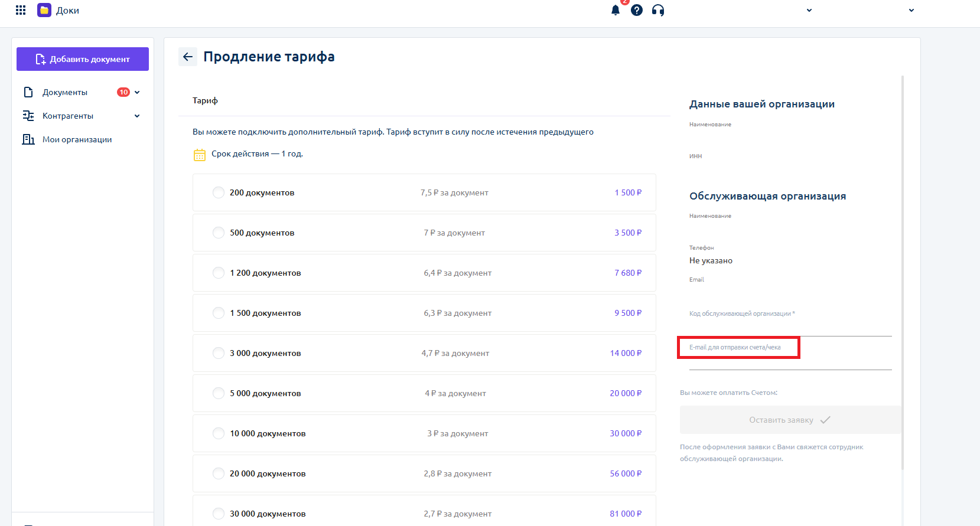Open Мои организации menu item
The image size is (980, 526).
tap(77, 139)
